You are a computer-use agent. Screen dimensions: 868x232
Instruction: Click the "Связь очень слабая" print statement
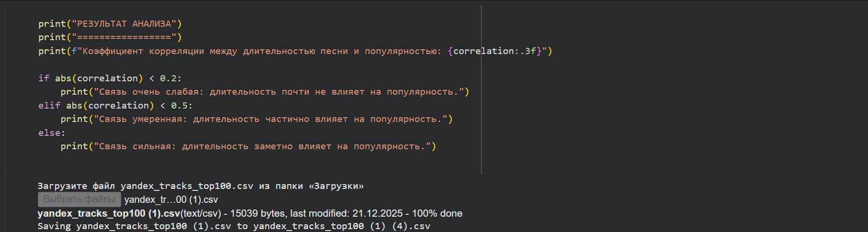click(264, 92)
